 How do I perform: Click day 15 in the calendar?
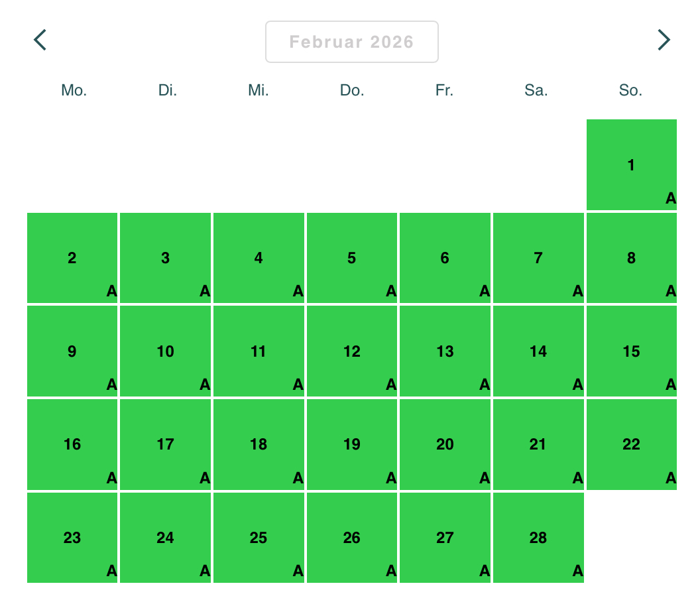click(631, 351)
